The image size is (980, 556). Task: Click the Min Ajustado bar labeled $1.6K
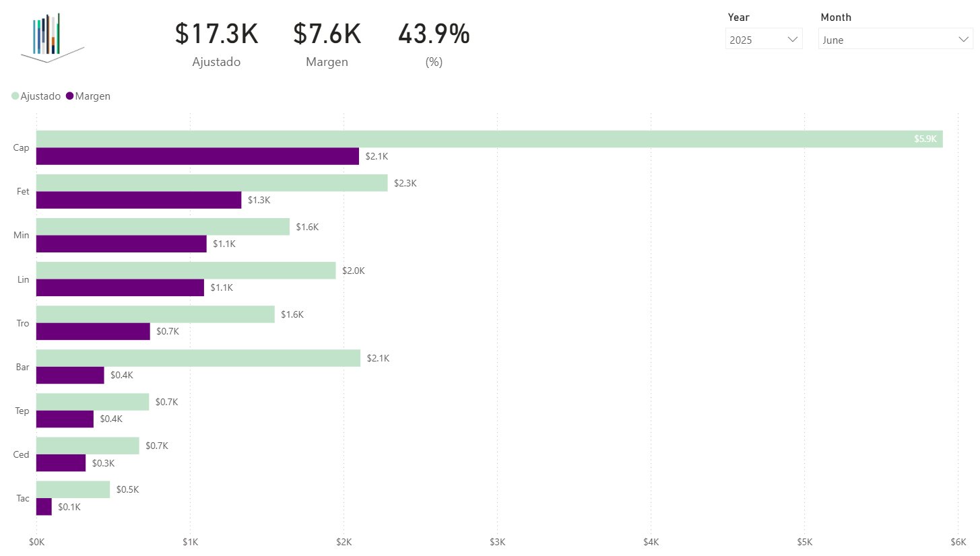coord(162,227)
